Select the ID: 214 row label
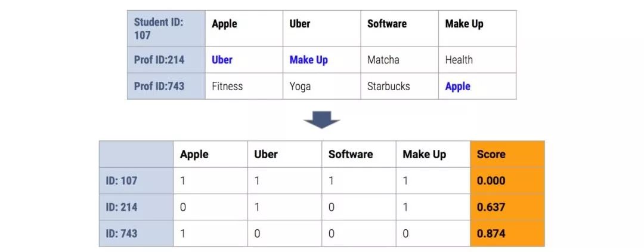 (x=122, y=207)
